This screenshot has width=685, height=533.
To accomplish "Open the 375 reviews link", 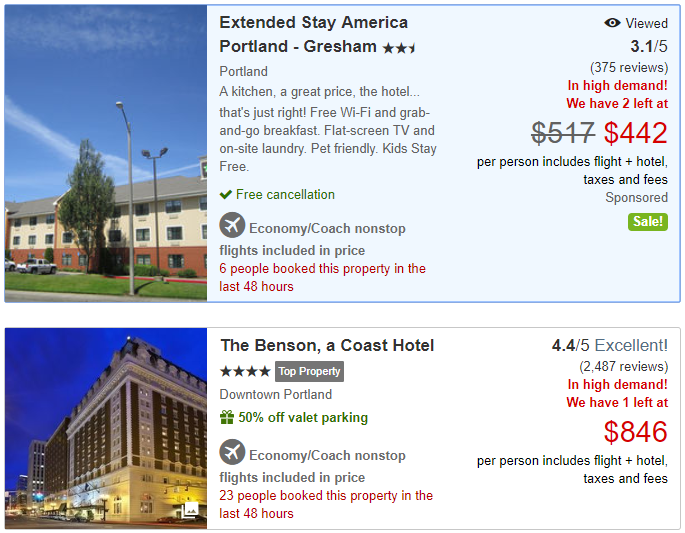I will tap(629, 67).
